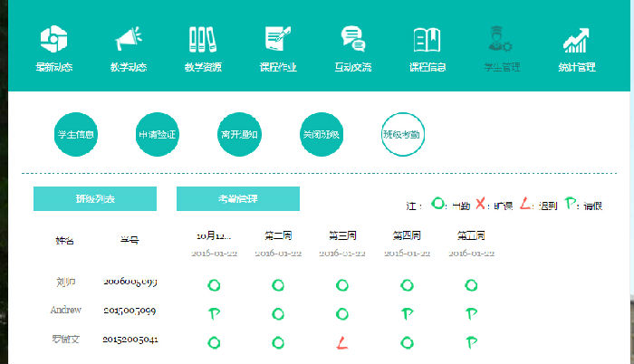The width and height of the screenshot is (634, 364).
Task: Click the 考勤管理 button
Action: (x=237, y=198)
